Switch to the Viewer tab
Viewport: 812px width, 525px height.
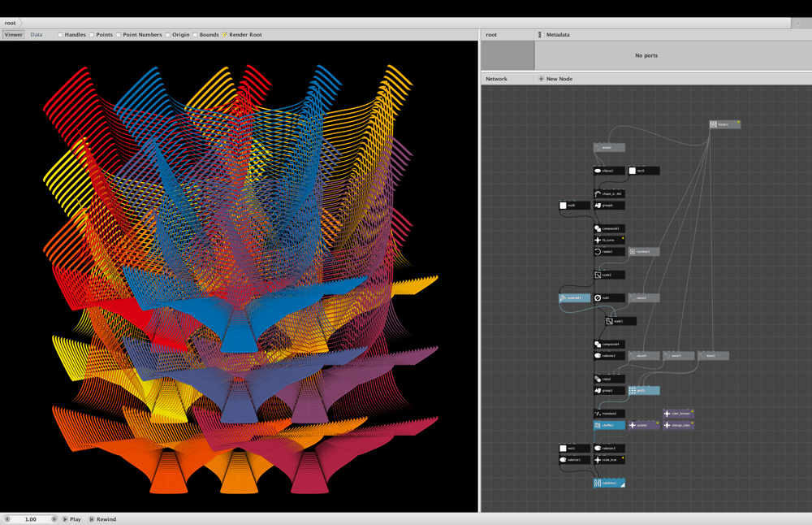coord(14,35)
